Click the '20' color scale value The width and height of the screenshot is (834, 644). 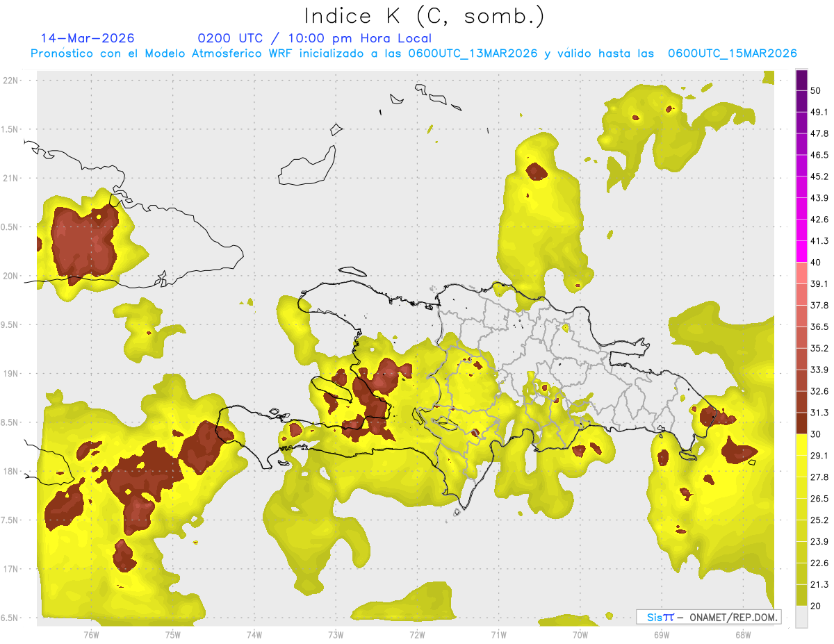[816, 606]
